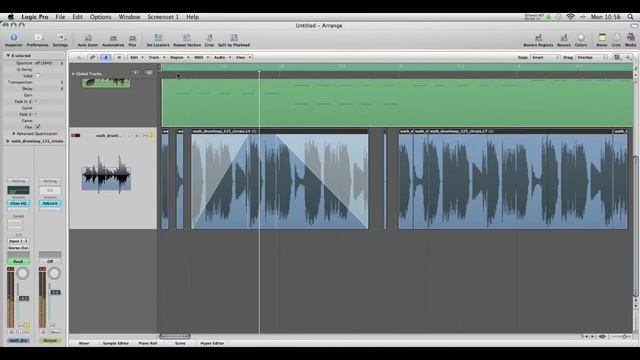
Task: Click the Crop tool
Action: (209, 40)
